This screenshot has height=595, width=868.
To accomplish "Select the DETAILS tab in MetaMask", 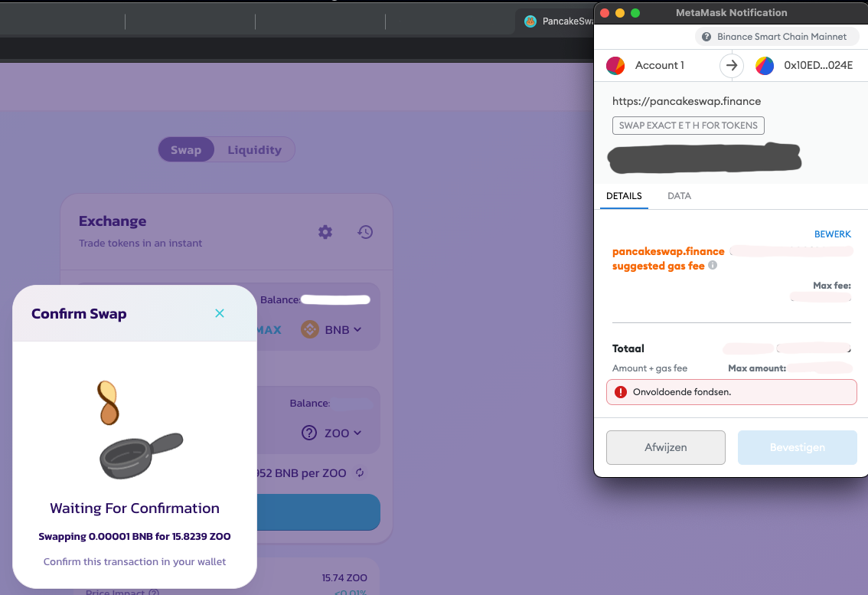I will [624, 196].
